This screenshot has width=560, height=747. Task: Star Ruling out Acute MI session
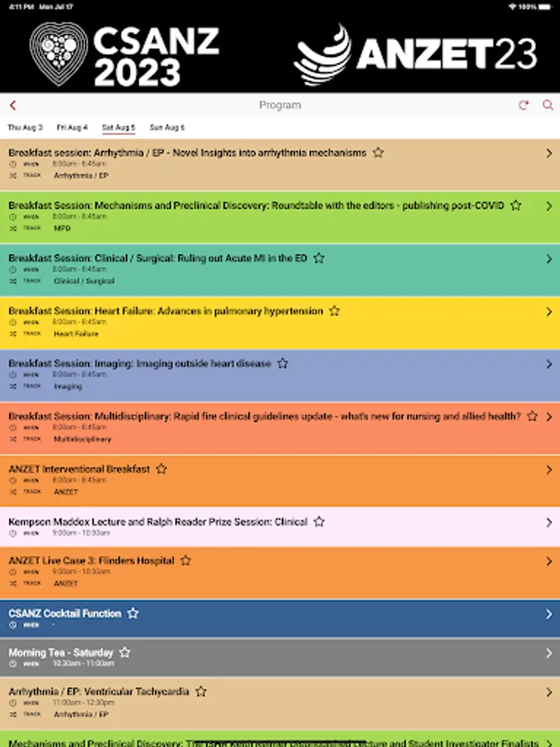pyautogui.click(x=319, y=258)
